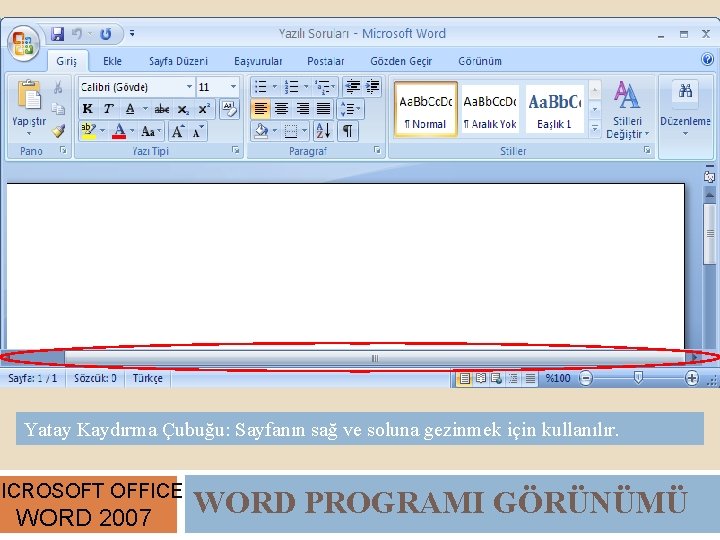This screenshot has height=540, width=720.
Task: Select the Normal style
Action: (426, 109)
